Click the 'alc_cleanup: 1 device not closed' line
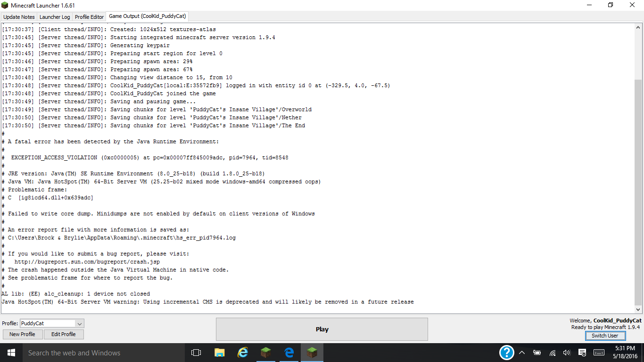The image size is (644, 362). pos(75,294)
